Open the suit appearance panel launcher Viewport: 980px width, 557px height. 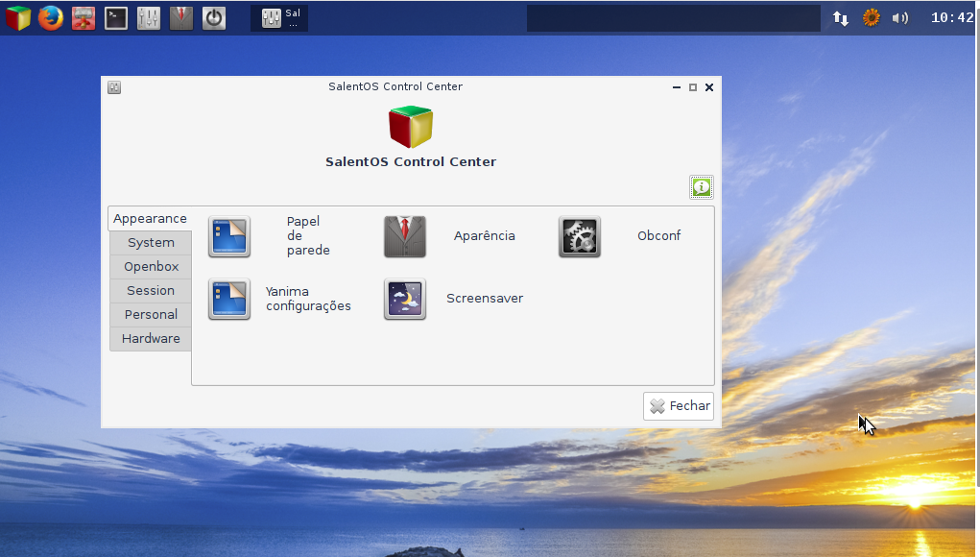click(x=180, y=18)
